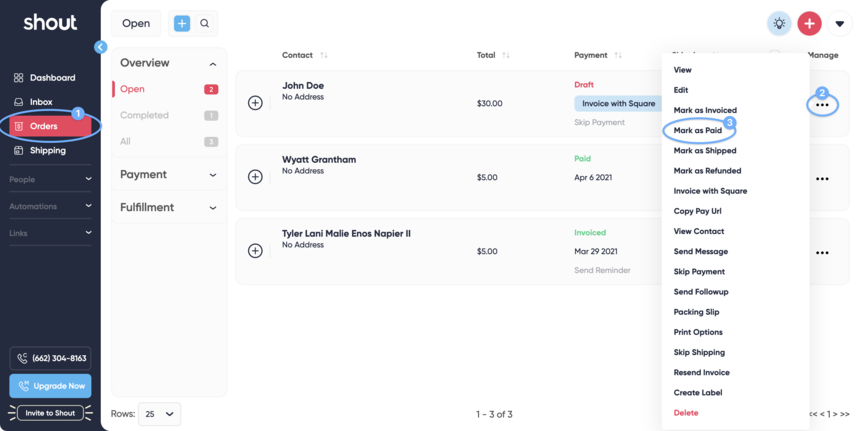The height and width of the screenshot is (431, 860).
Task: Open three-dot menu for John Doe
Action: tap(822, 105)
